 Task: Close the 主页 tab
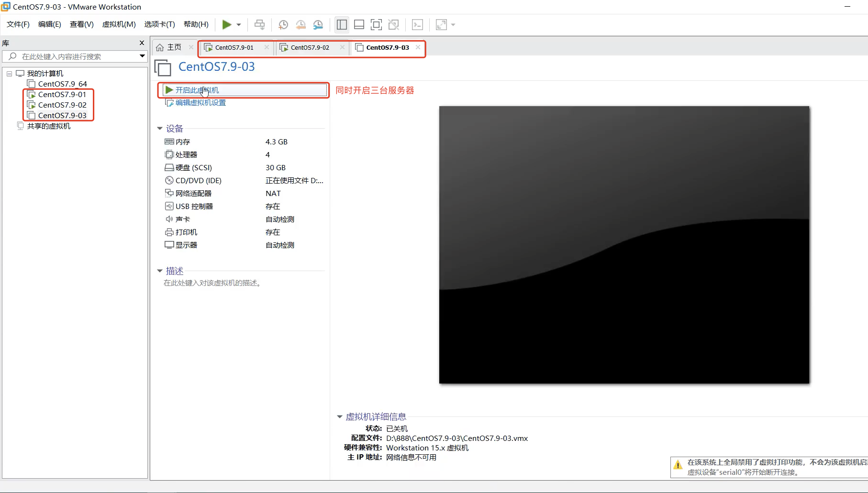click(x=191, y=47)
